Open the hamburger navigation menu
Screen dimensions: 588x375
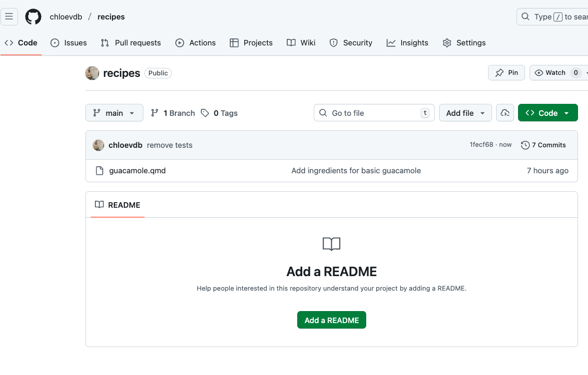[x=9, y=16]
